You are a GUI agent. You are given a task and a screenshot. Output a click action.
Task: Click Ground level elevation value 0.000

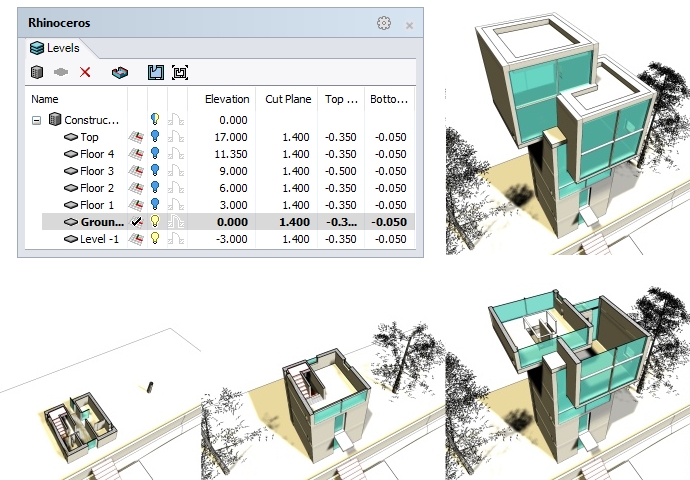[230, 222]
